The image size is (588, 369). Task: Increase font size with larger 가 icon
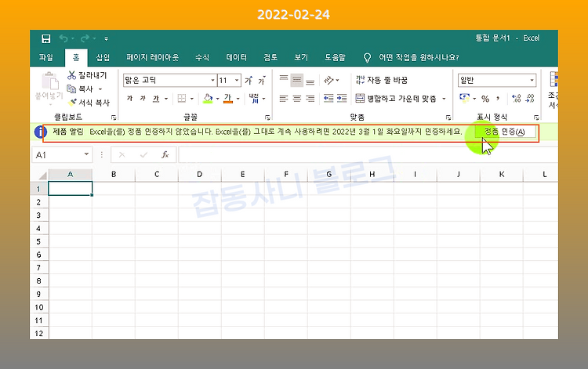[x=249, y=80]
